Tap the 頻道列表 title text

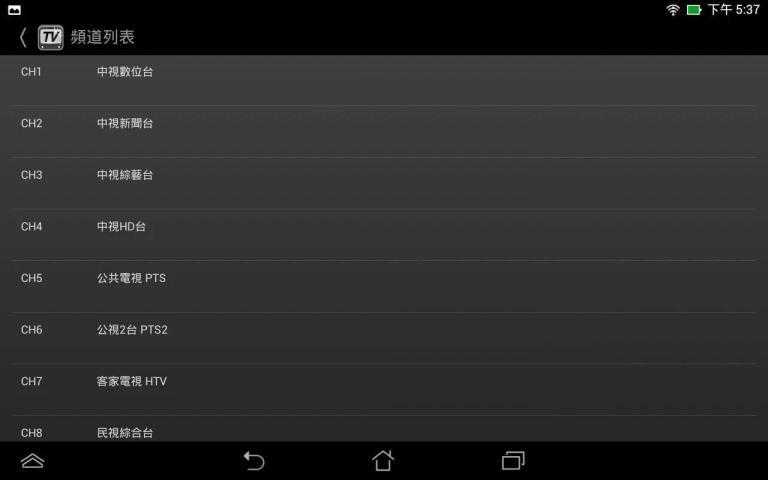(102, 37)
